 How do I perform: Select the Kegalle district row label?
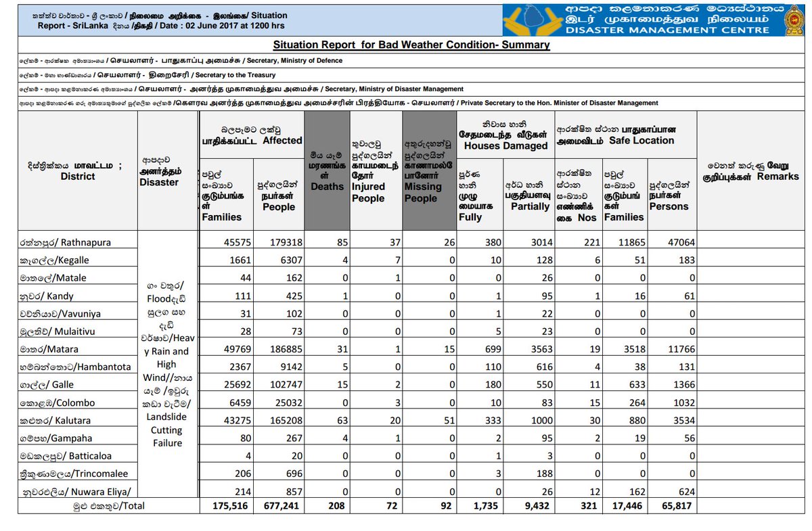[55, 260]
